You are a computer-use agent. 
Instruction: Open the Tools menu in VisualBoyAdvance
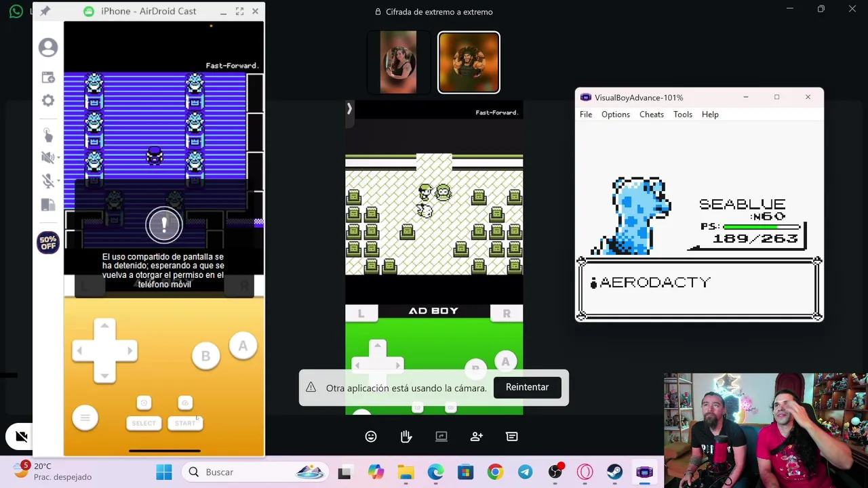click(x=683, y=115)
